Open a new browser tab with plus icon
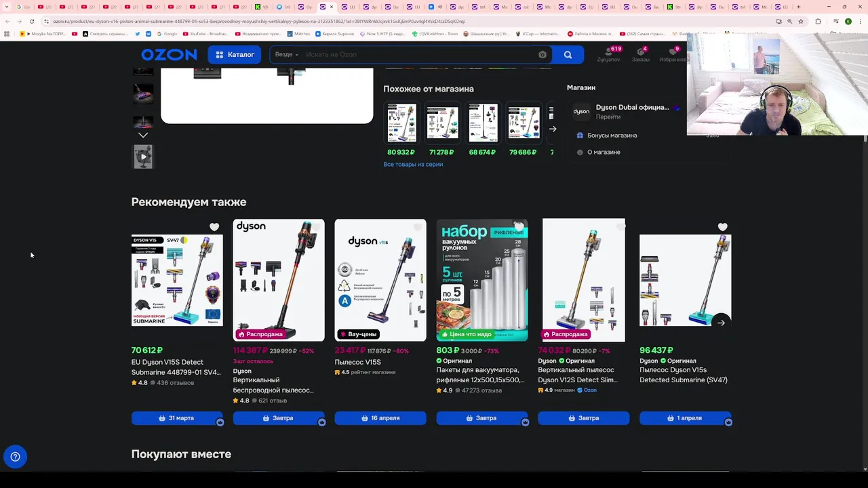 798,7
